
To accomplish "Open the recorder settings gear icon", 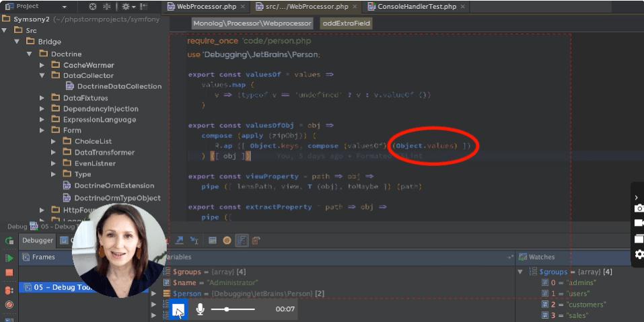I will tap(639, 254).
